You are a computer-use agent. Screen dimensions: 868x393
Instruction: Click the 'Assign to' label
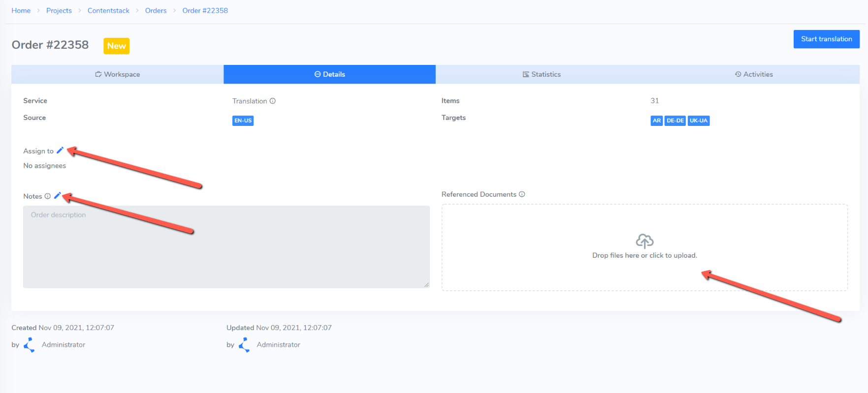point(38,151)
